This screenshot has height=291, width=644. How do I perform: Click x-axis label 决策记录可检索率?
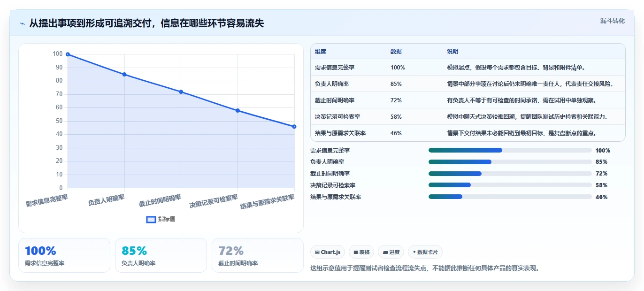pos(214,201)
